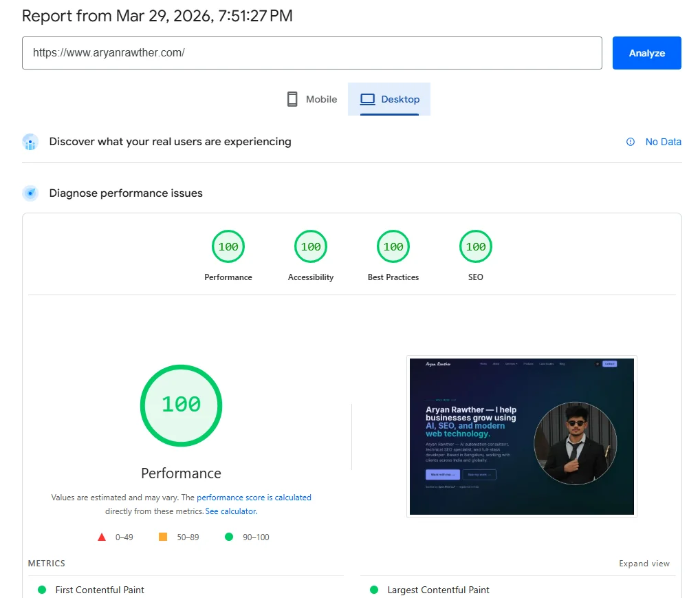Switch to the Desktop tab
The width and height of the screenshot is (700, 598).
point(389,99)
